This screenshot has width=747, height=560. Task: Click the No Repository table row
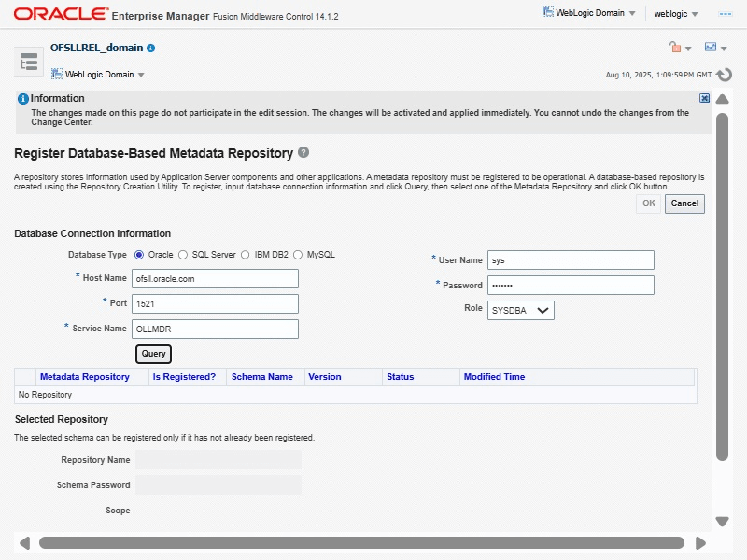point(356,395)
